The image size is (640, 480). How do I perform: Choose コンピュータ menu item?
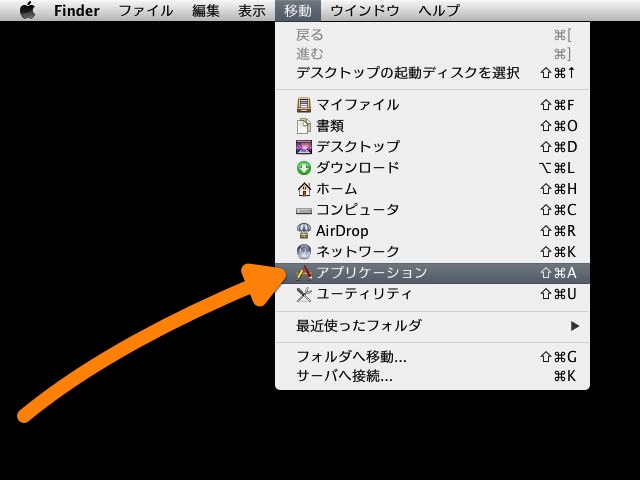[x=433, y=210]
